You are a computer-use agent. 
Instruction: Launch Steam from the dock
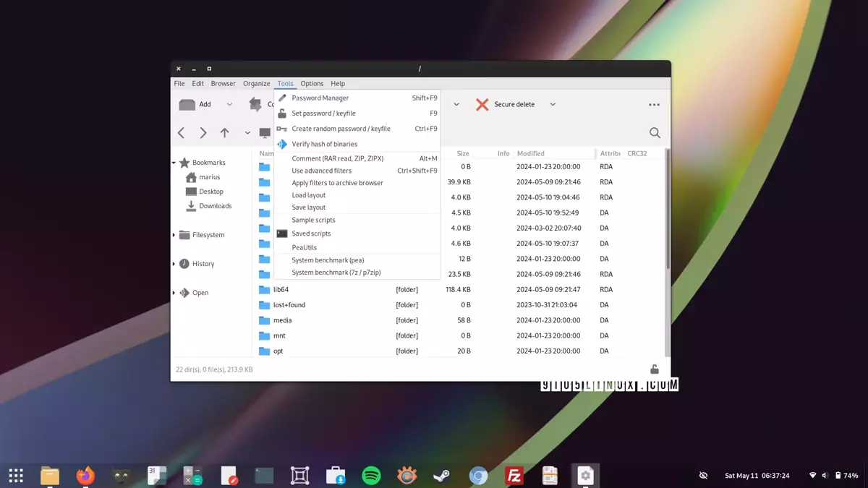pyautogui.click(x=443, y=475)
